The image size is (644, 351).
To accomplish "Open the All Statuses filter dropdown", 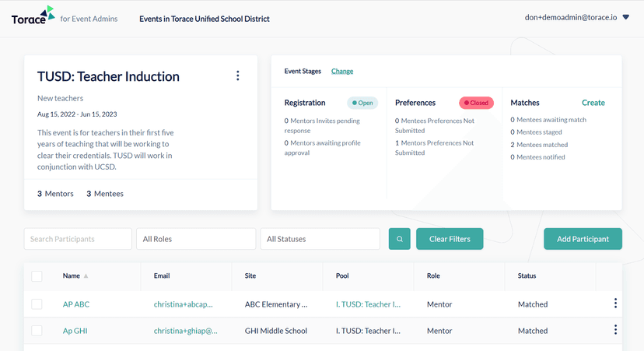I will click(x=320, y=239).
